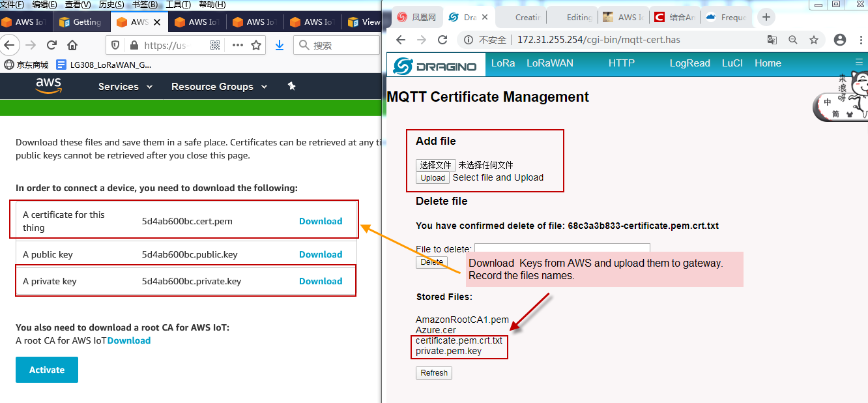Download the certificate cert.pem file
Image resolution: width=868 pixels, height=403 pixels.
tap(321, 221)
